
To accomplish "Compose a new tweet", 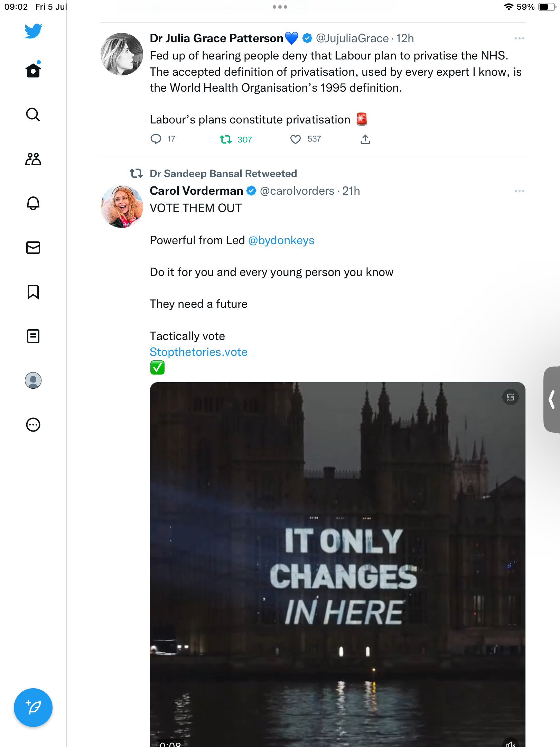I will (33, 708).
